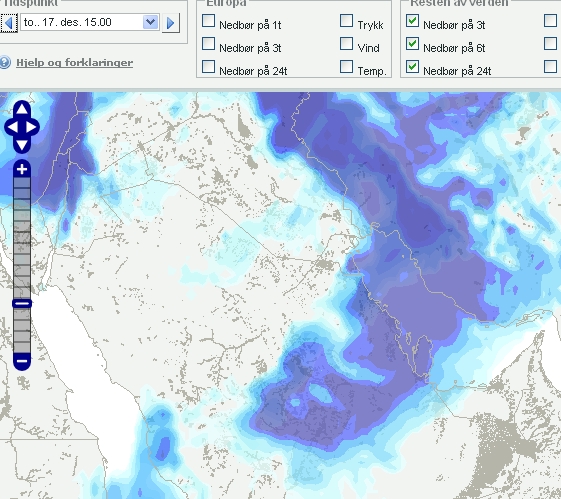Enable Europa Nedbør på 1t checkbox
This screenshot has height=499, width=561.
(208, 21)
